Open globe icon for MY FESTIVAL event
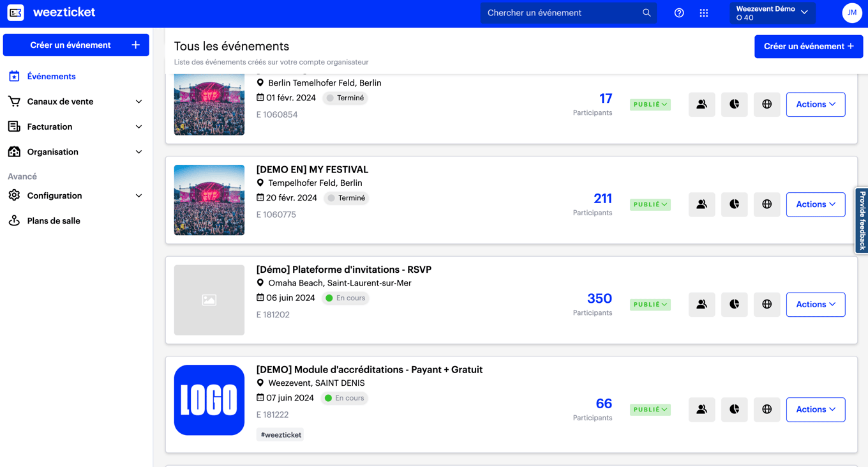 coord(767,204)
